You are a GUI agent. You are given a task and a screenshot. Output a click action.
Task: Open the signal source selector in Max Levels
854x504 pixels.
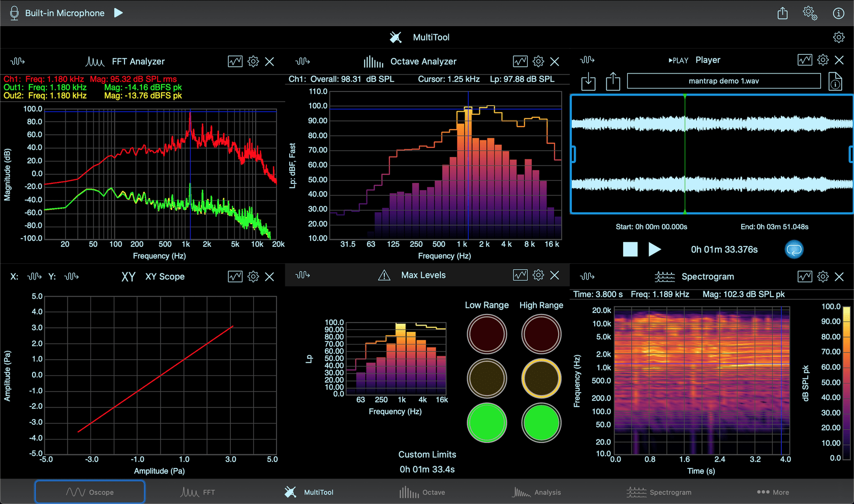303,275
